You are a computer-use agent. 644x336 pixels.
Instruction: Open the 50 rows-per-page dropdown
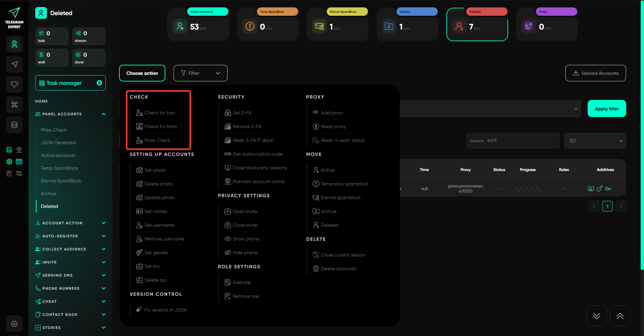click(595, 141)
